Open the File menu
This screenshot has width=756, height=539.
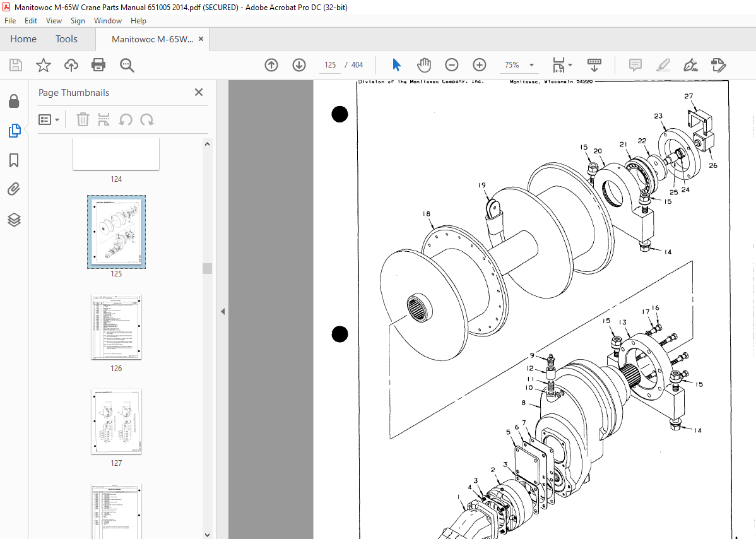tap(10, 21)
